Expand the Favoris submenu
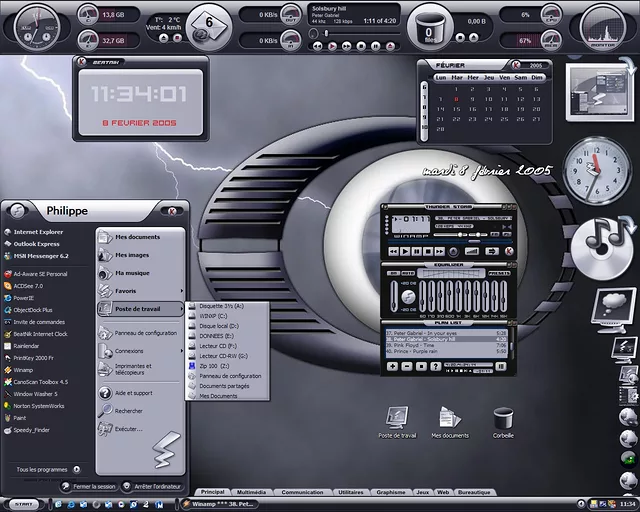The width and height of the screenshot is (640, 512). pos(126,290)
